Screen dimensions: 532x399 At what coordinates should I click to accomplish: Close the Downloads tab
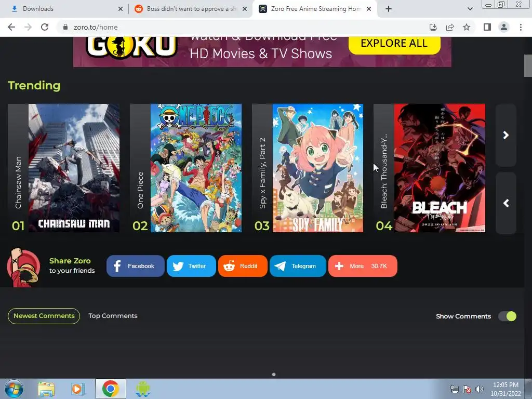click(x=121, y=9)
